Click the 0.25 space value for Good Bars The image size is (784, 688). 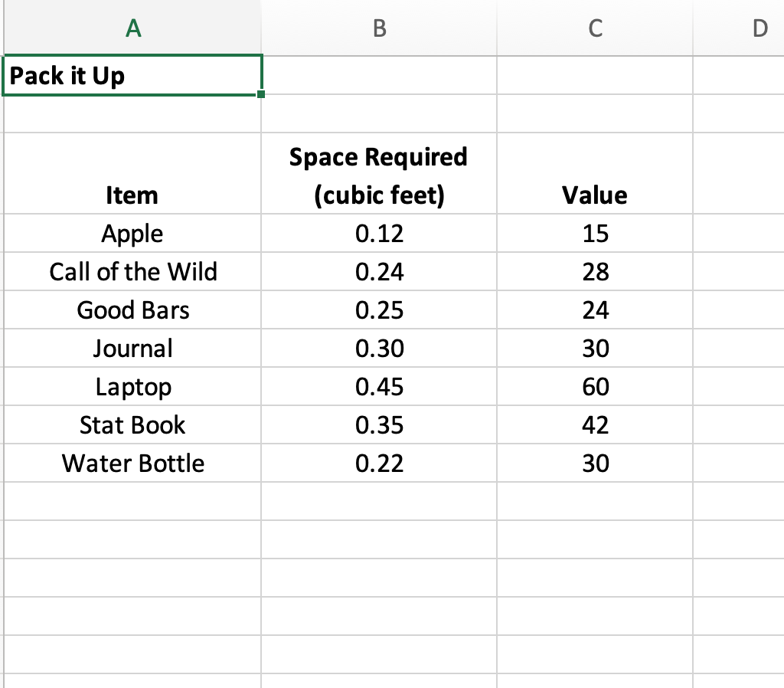coord(379,310)
